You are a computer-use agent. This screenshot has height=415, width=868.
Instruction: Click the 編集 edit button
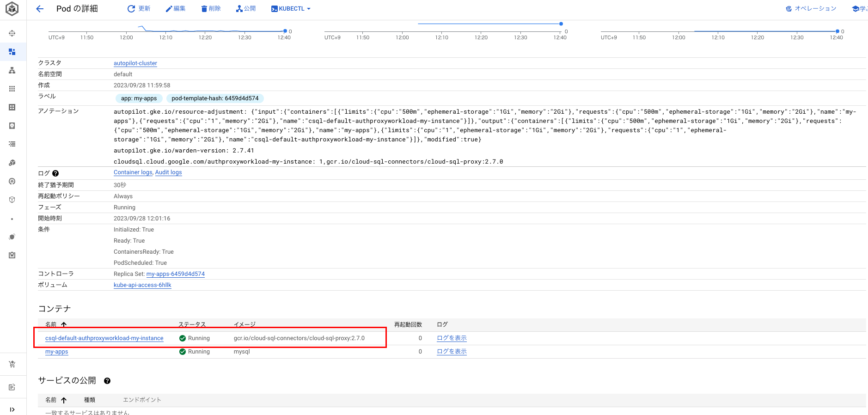[x=176, y=9]
